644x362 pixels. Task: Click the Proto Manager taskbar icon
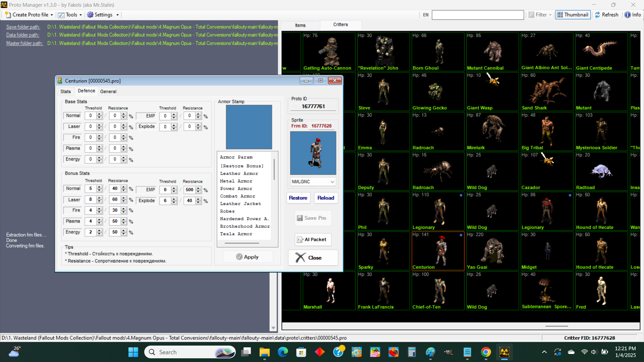[504, 352]
